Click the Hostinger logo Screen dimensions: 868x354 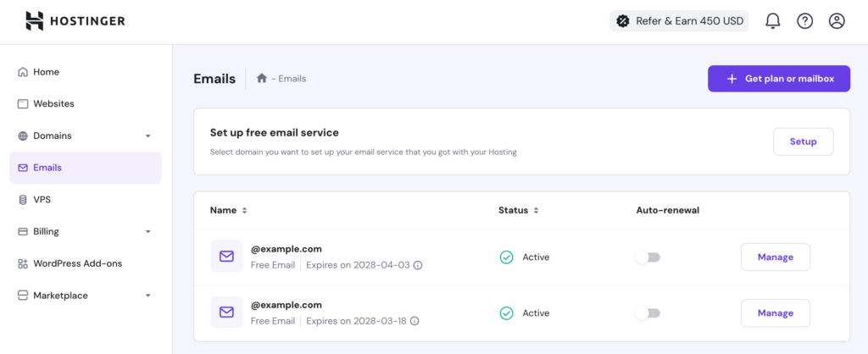tap(75, 21)
